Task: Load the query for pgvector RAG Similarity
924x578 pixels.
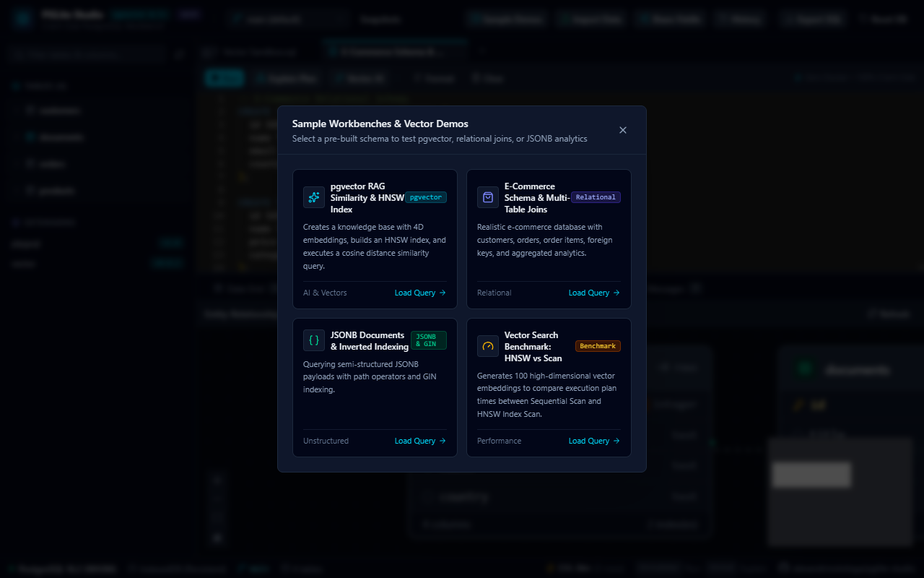Action: (x=420, y=293)
